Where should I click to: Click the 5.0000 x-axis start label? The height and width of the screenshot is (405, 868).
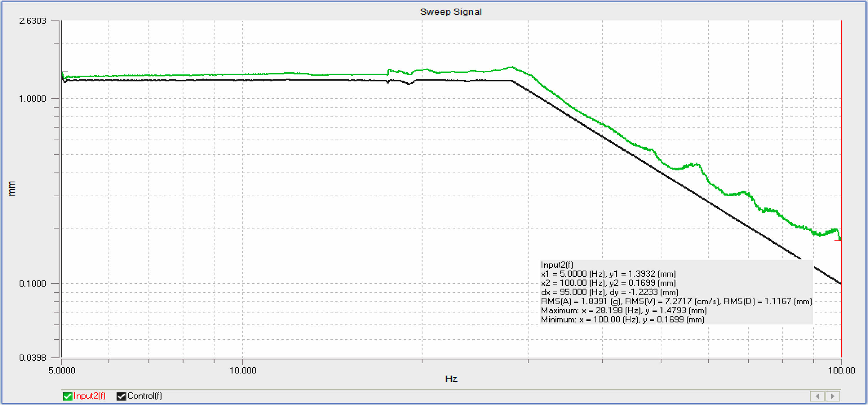point(62,370)
